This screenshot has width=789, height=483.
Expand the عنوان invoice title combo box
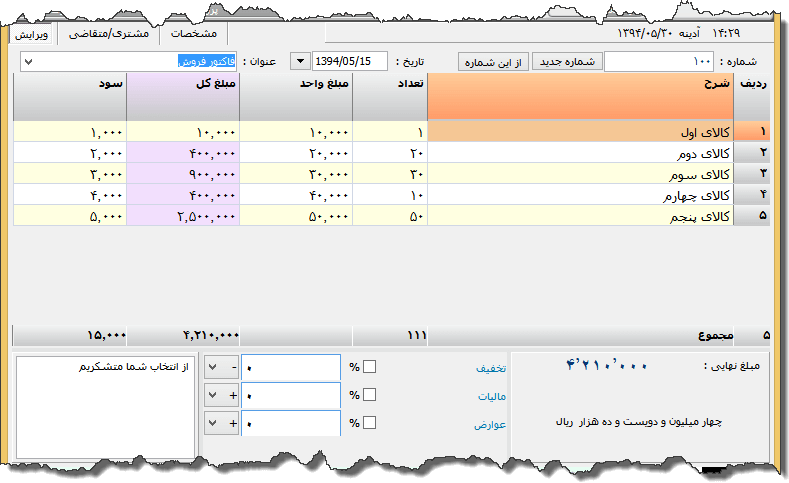point(27,62)
